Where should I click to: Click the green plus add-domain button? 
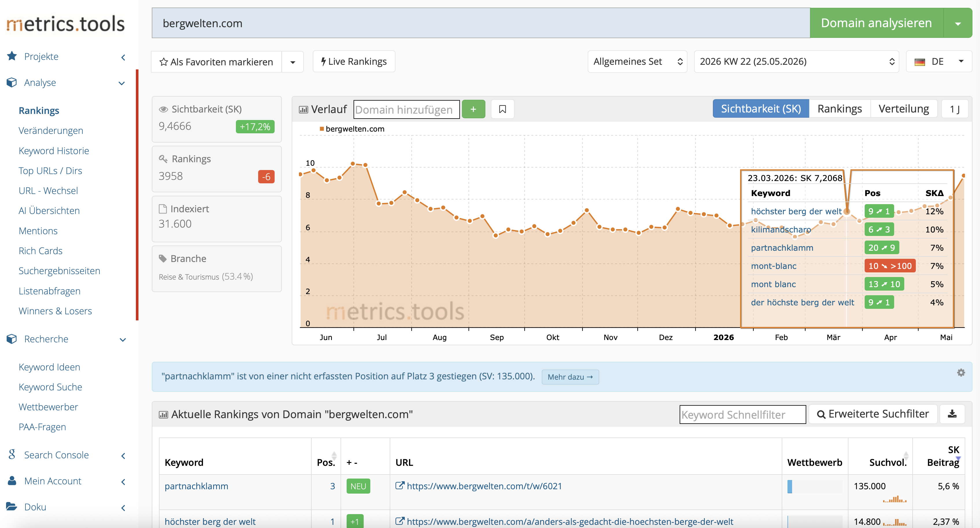tap(473, 110)
